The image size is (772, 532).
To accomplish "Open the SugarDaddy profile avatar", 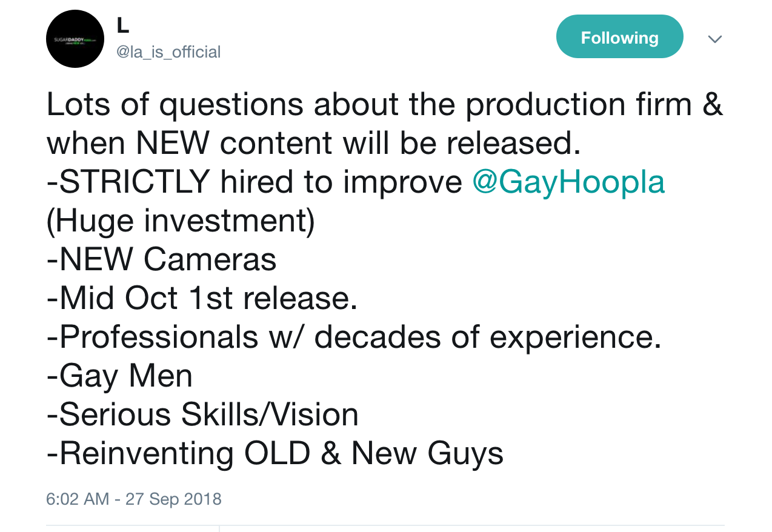I will [75, 39].
